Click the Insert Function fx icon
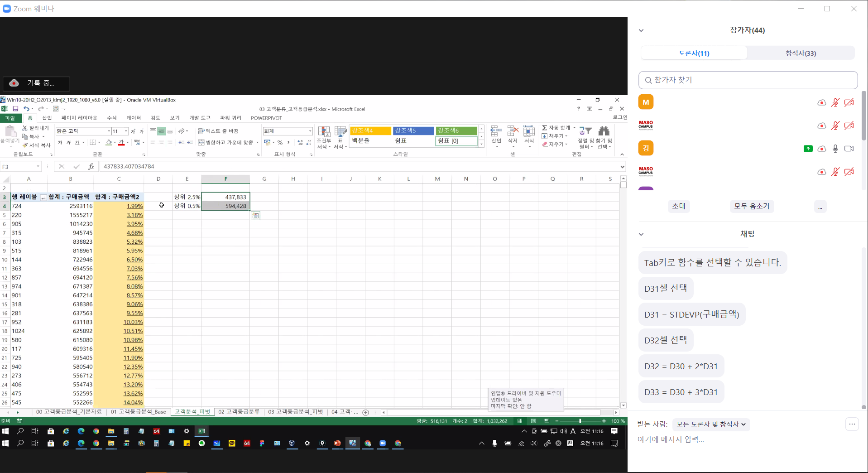868x473 pixels. point(91,166)
